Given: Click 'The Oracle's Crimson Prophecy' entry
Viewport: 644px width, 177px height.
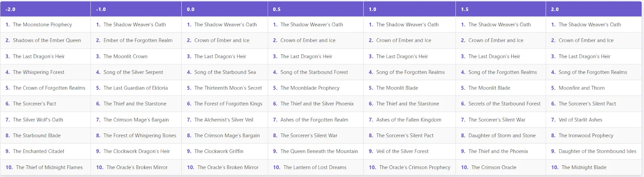Looking at the screenshot, I should click(415, 167).
